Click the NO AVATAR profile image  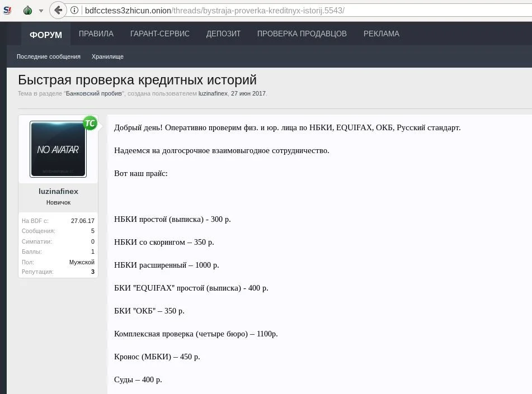[58, 149]
